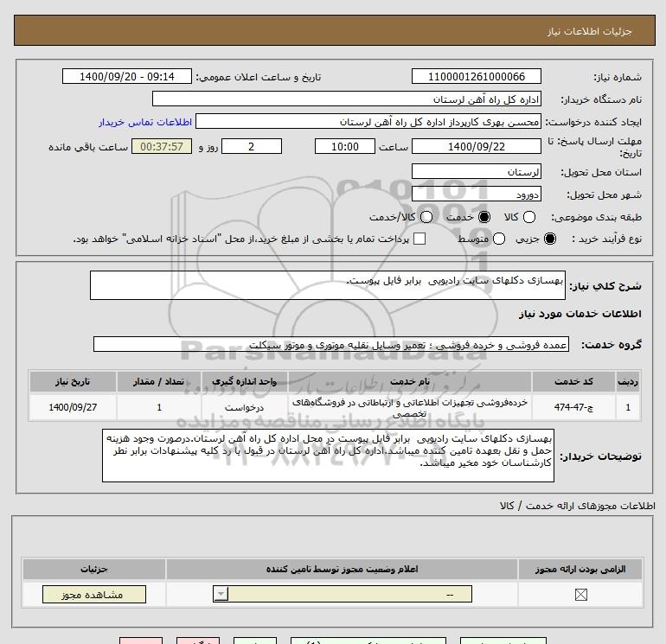Click the delivery province field لرستان

476,171
